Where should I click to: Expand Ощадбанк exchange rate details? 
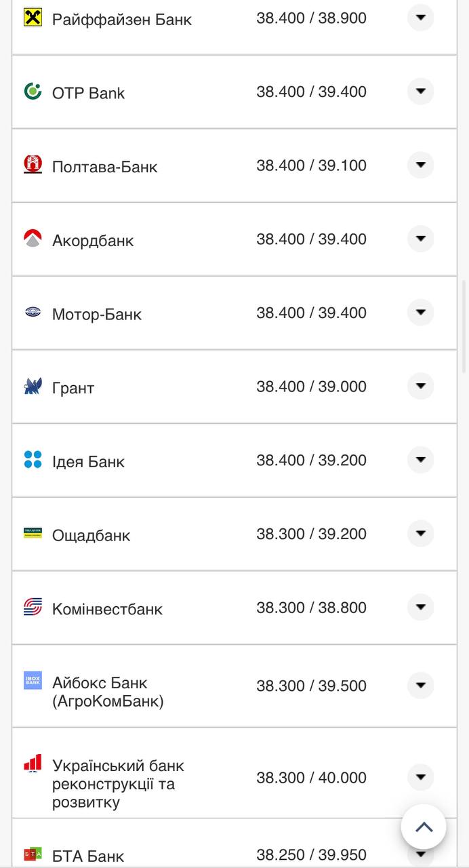tap(420, 534)
